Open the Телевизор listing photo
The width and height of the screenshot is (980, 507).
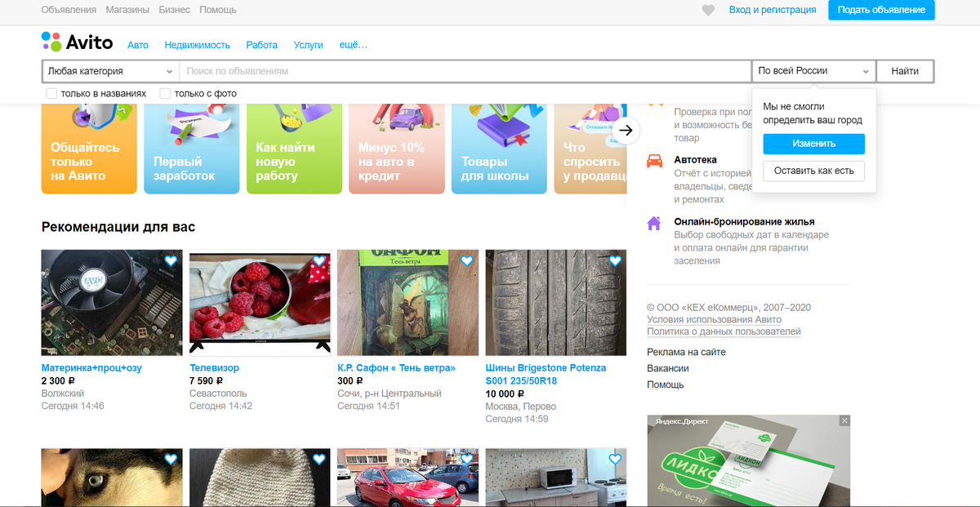point(260,303)
